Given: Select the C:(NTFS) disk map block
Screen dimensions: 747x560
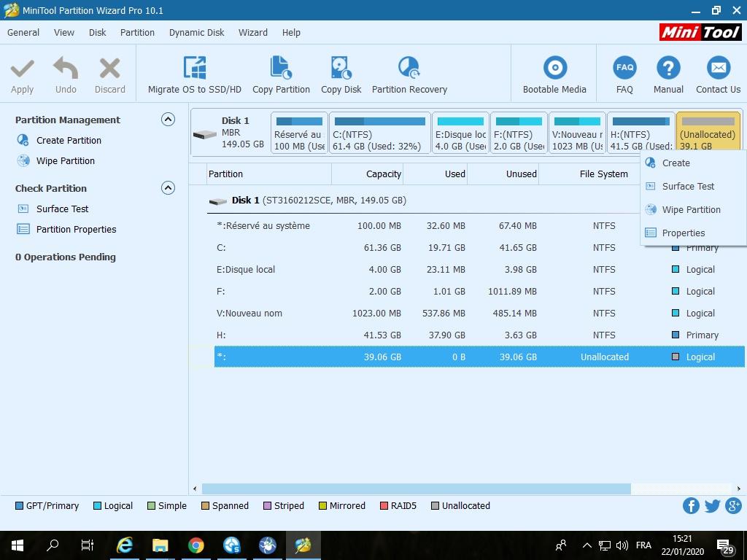Looking at the screenshot, I should click(x=379, y=133).
